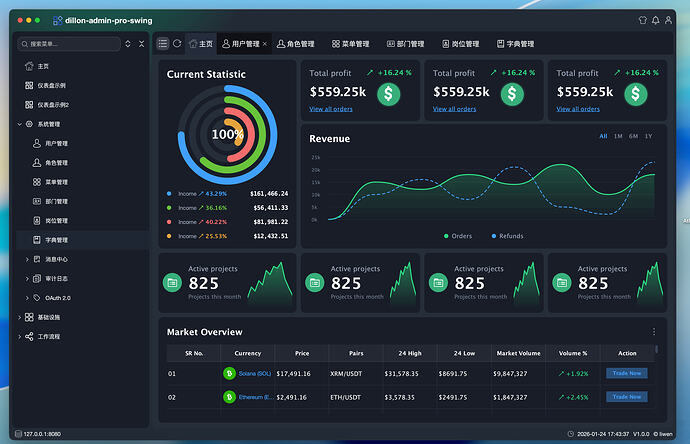The height and width of the screenshot is (444, 690).
Task: Expand the 基础设施 node
Action: point(19,317)
